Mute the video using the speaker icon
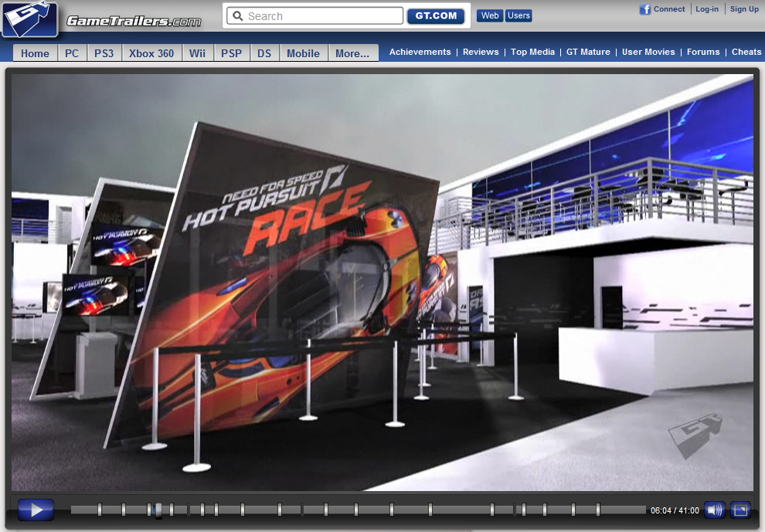Viewport: 765px width, 532px height. pos(715,510)
